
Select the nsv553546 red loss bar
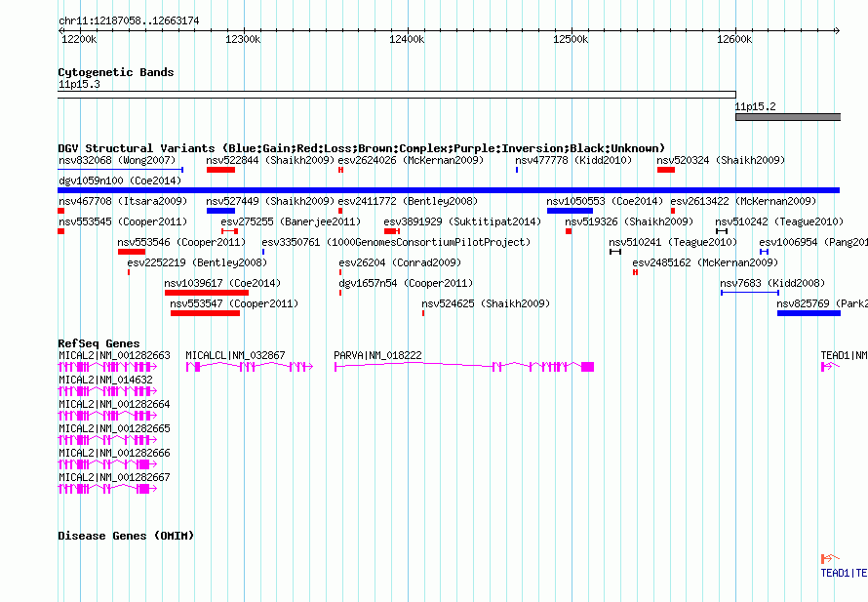pyautogui.click(x=132, y=252)
